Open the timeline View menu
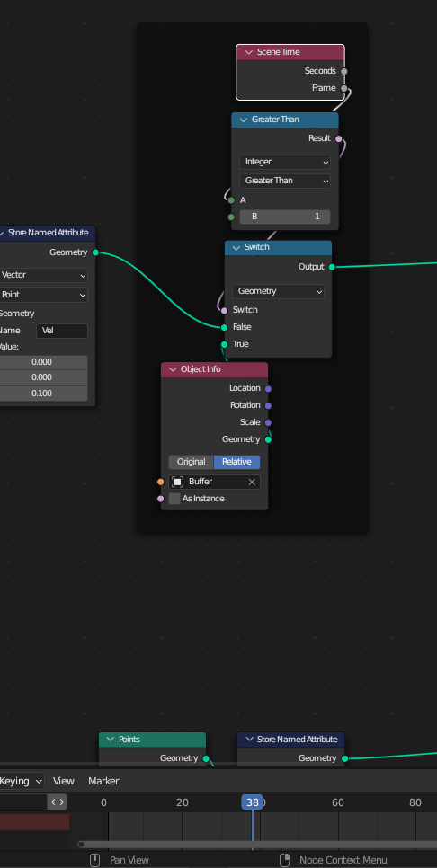Image resolution: width=437 pixels, height=868 pixels. [64, 781]
